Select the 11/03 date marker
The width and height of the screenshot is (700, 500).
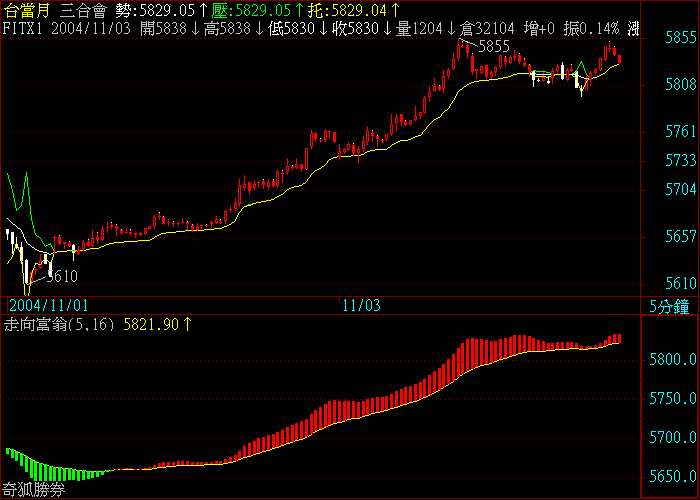click(x=361, y=304)
